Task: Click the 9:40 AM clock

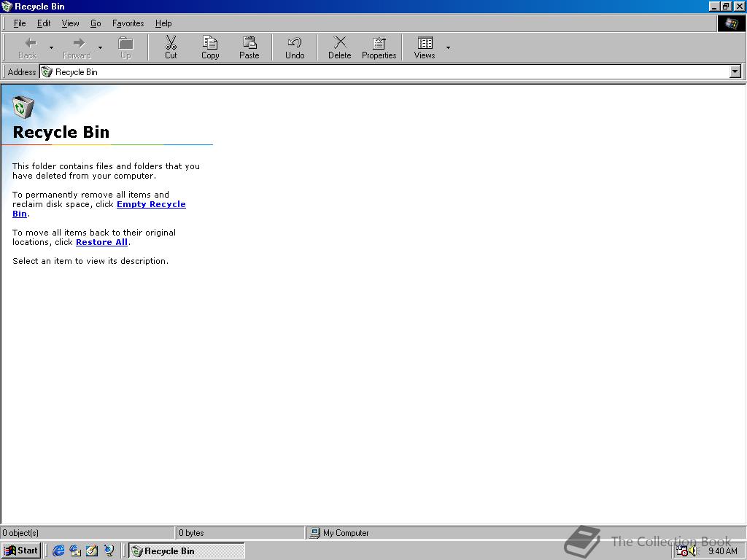Action: click(x=723, y=551)
